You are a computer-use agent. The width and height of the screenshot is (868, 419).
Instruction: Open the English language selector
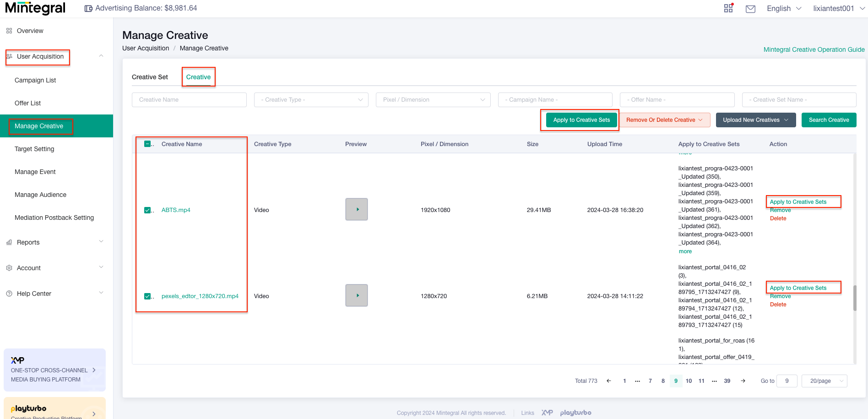(x=784, y=8)
